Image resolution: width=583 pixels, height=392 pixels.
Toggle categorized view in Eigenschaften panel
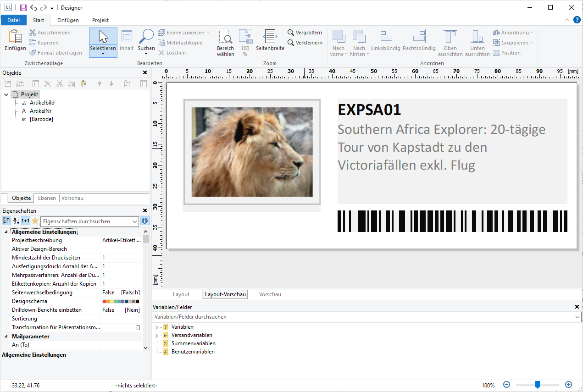pyautogui.click(x=6, y=221)
